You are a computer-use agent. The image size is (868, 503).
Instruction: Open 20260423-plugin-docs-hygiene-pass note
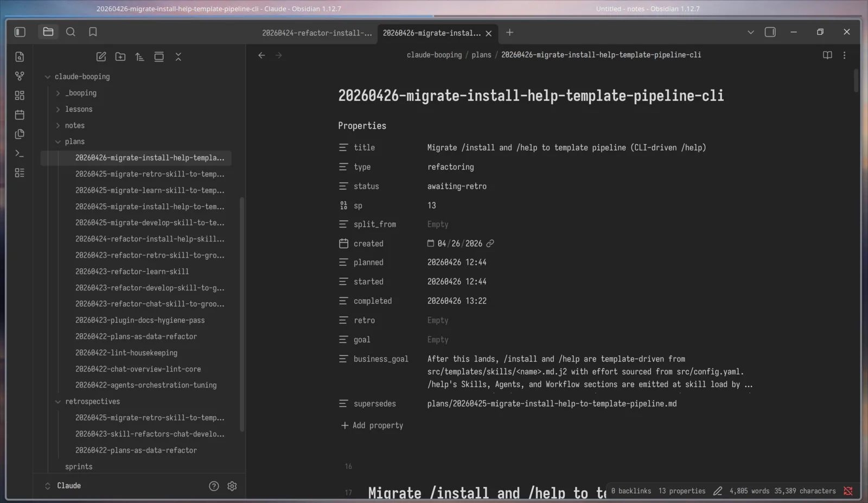(140, 320)
